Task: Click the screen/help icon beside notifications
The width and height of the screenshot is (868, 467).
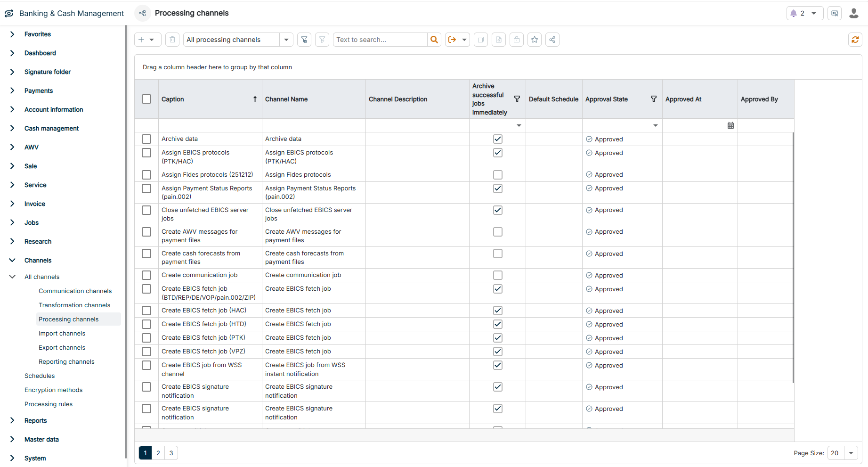Action: [835, 13]
